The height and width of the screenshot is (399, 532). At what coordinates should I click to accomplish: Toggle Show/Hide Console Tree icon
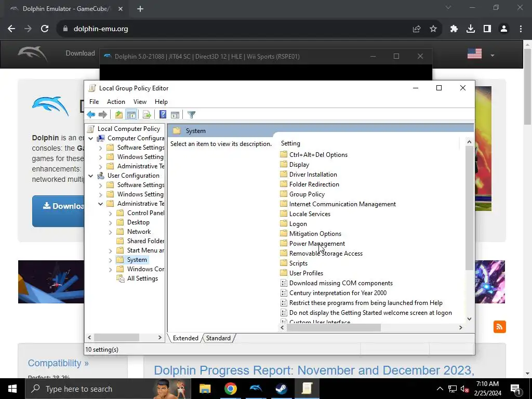[x=131, y=115]
